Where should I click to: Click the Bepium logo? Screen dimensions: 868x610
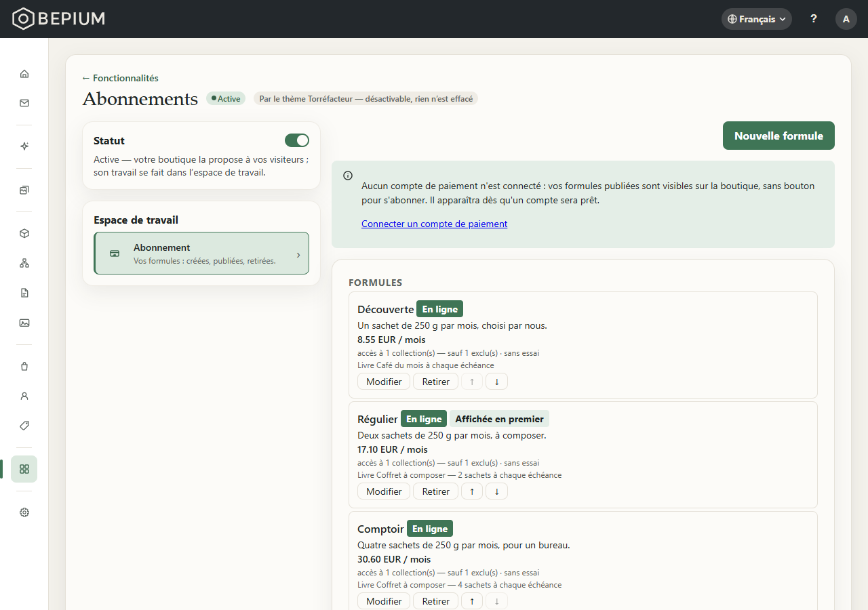[x=59, y=19]
